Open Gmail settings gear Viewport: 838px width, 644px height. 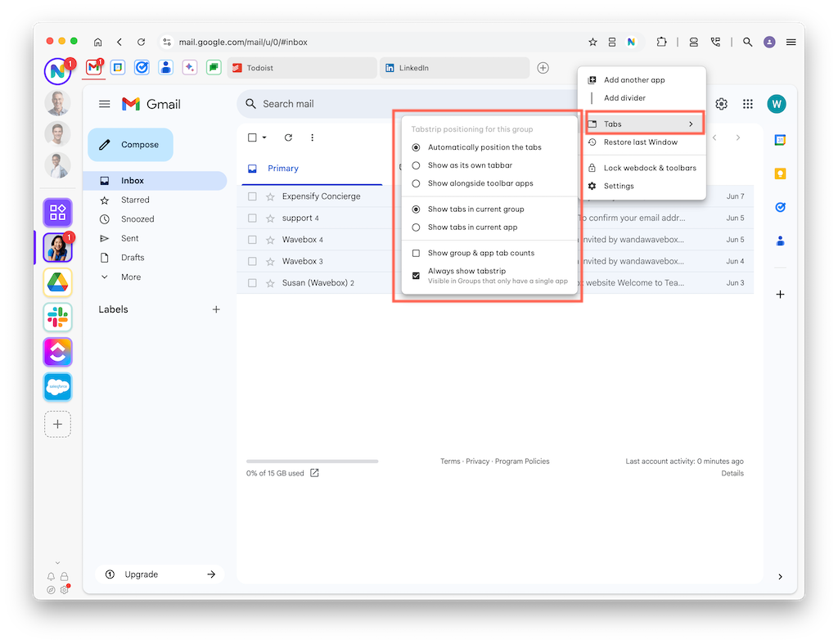[722, 104]
